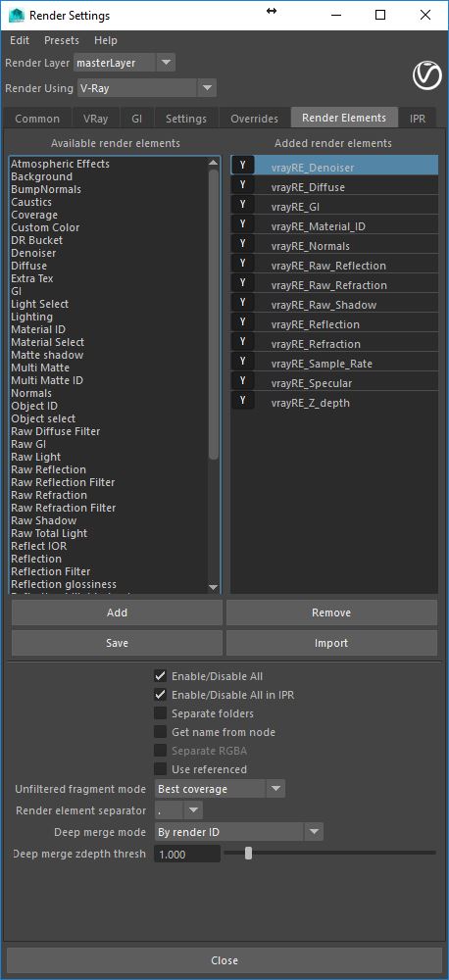
Task: Select Multi Matte ID in available list
Action: 47,380
